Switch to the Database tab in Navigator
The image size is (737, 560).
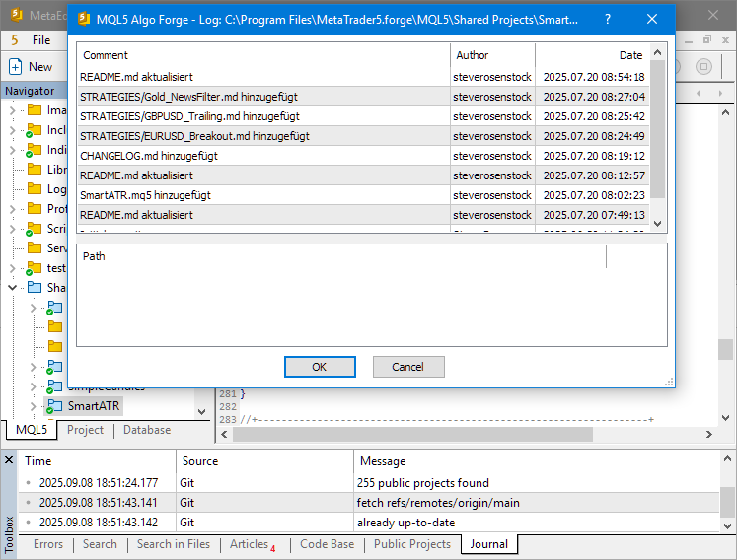[x=147, y=430]
